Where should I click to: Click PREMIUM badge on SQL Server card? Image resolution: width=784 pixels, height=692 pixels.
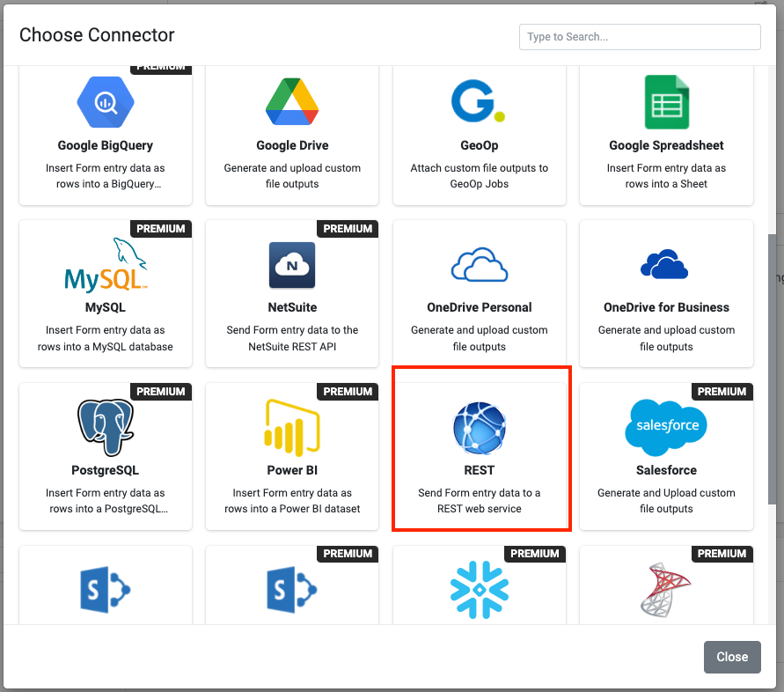point(722,554)
